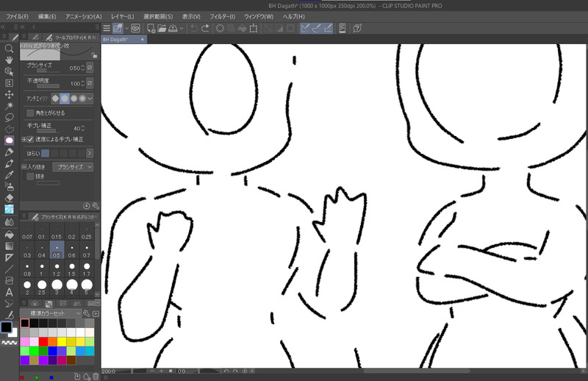Select the Move layer tool

(9, 94)
